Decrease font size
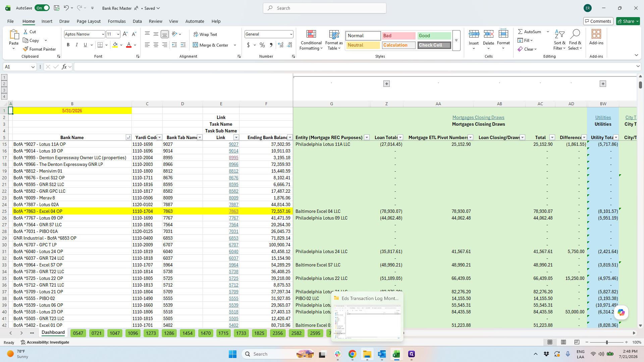This screenshot has height=362, width=644. tap(134, 34)
